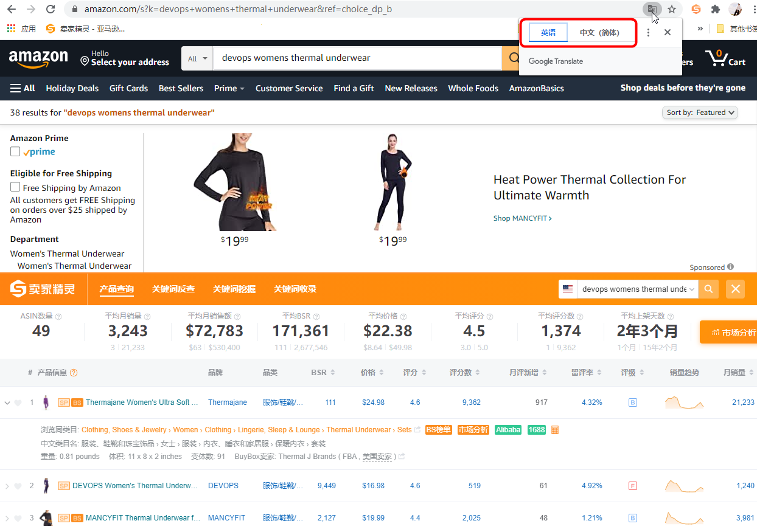Viewport: 757px width, 532px height.
Task: Click the orange search button in Seller Sprite
Action: pos(708,289)
